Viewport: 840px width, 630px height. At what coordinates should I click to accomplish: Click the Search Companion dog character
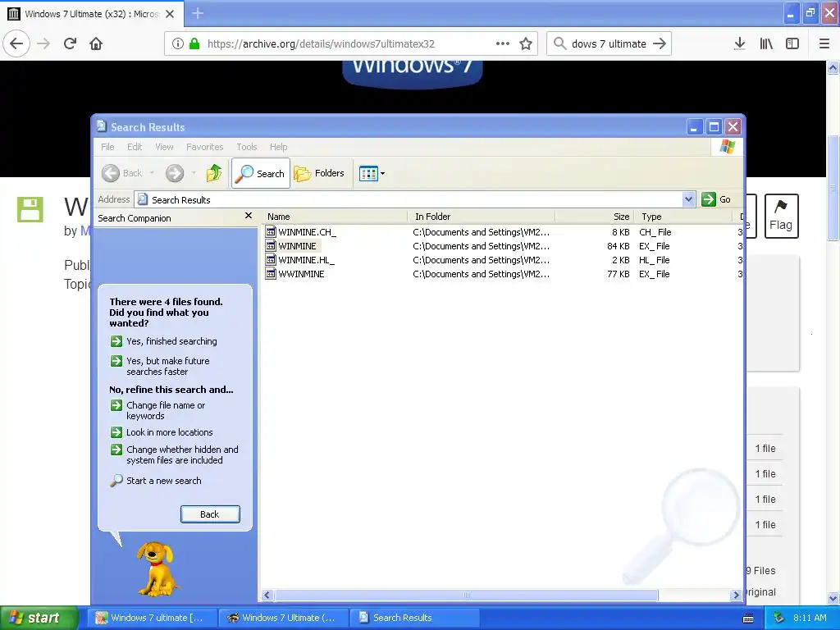(x=157, y=569)
